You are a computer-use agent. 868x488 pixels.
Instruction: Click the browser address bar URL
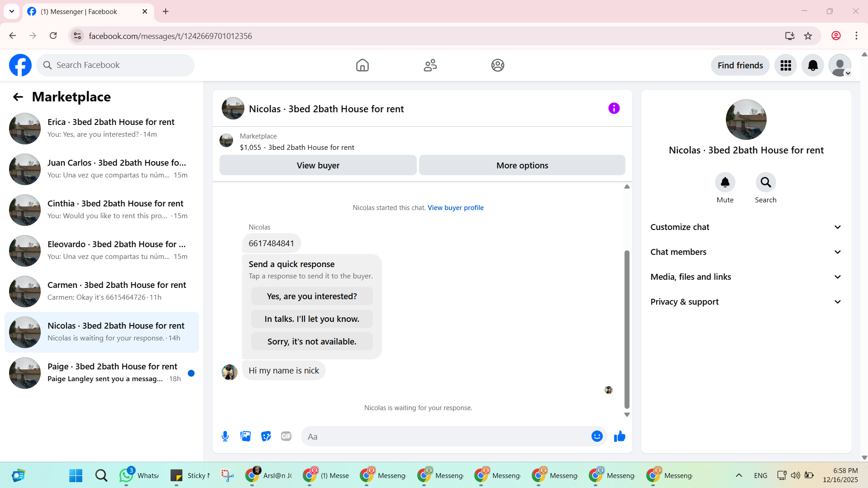click(x=170, y=36)
